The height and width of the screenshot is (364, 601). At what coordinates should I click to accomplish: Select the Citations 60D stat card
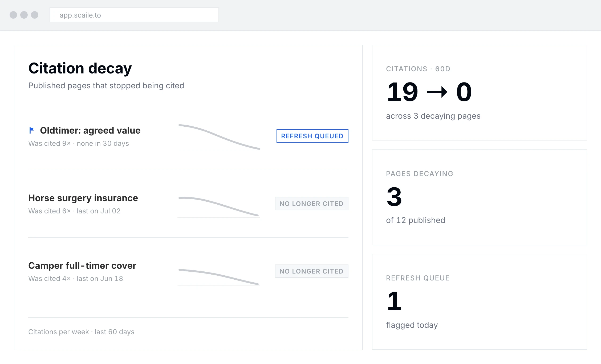pyautogui.click(x=480, y=93)
